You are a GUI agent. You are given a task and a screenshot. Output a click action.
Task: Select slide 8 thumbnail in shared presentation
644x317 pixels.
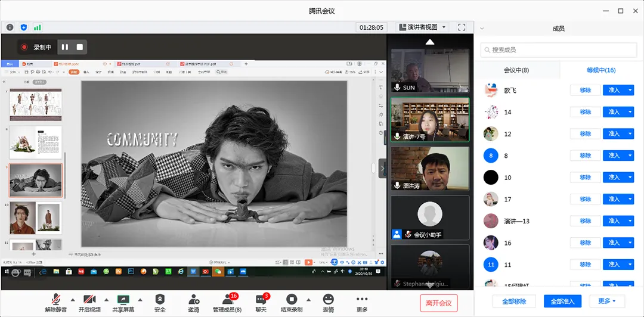36,142
